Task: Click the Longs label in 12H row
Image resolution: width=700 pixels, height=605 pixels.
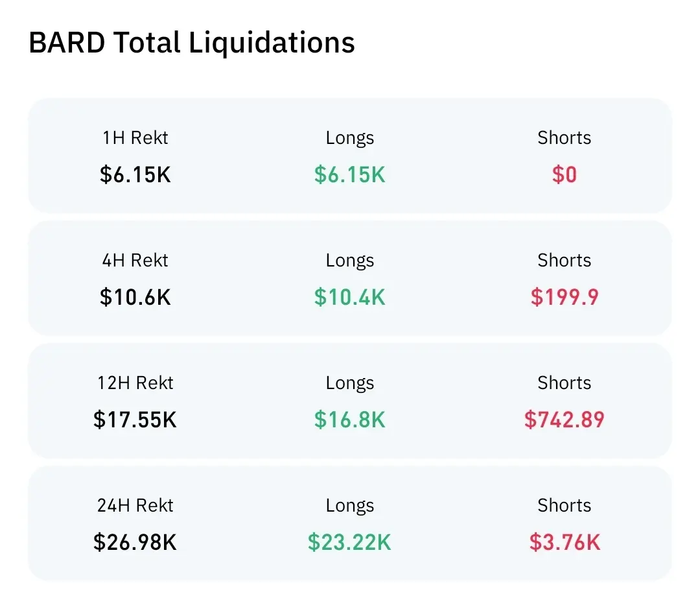Action: (349, 383)
